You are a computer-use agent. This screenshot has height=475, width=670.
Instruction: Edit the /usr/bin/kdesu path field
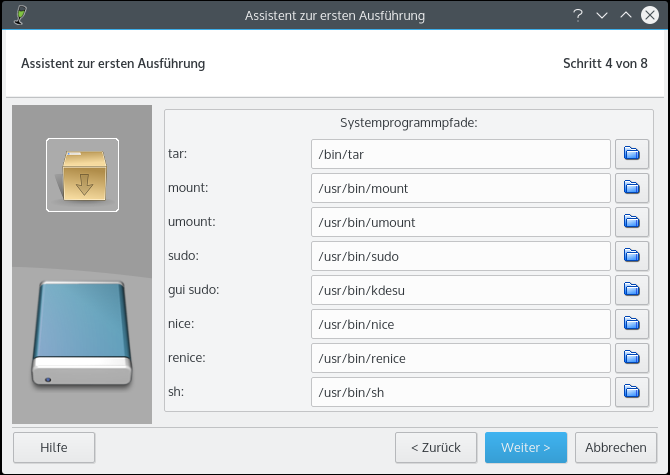click(x=460, y=290)
